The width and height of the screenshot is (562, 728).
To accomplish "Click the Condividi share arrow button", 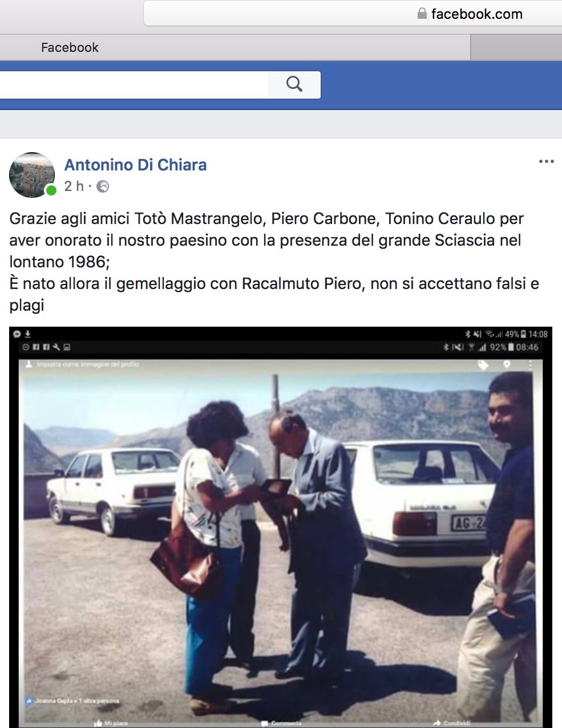I will [451, 723].
